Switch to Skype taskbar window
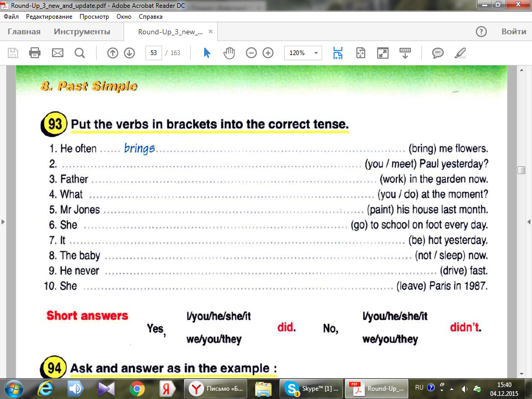The image size is (532, 399). (x=311, y=389)
